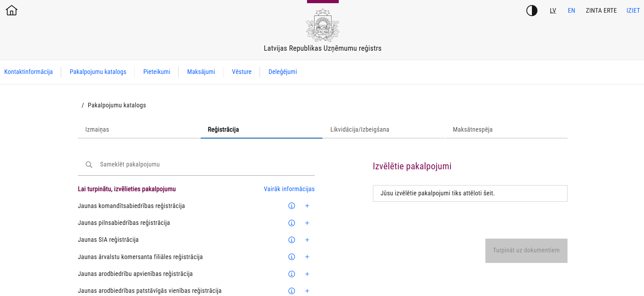The width and height of the screenshot is (644, 296).
Task: Click user name ZINTA ERTE
Action: click(x=601, y=11)
